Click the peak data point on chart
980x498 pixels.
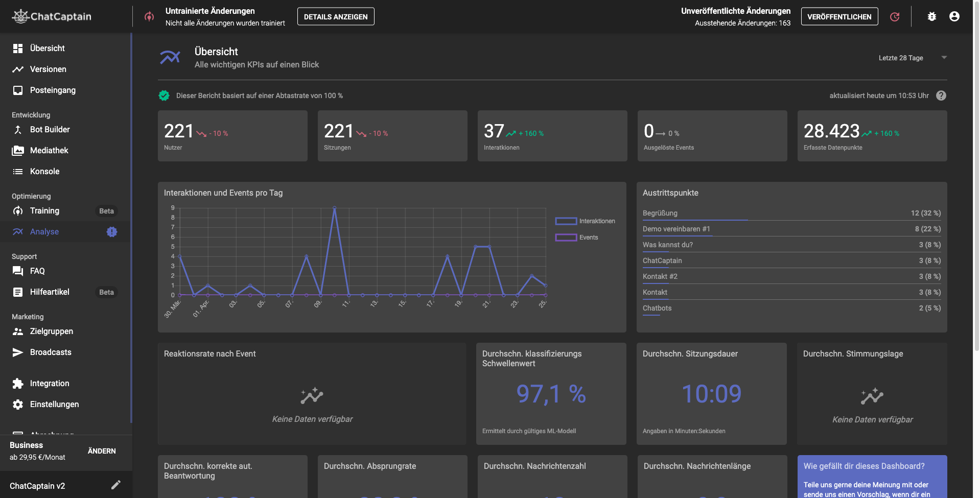335,208
